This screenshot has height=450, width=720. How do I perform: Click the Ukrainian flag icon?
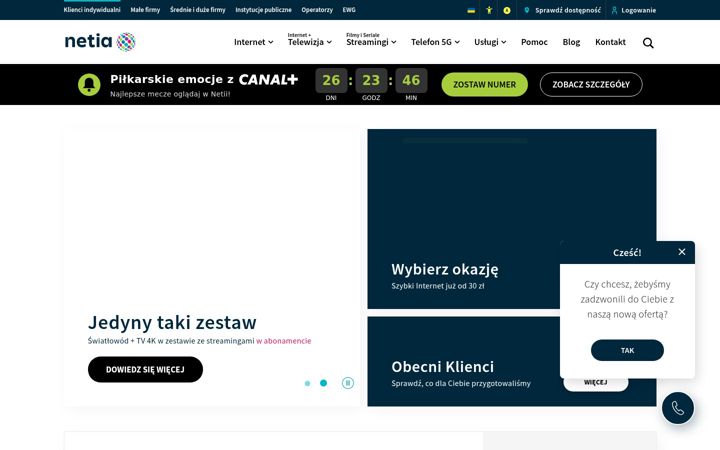pos(471,10)
